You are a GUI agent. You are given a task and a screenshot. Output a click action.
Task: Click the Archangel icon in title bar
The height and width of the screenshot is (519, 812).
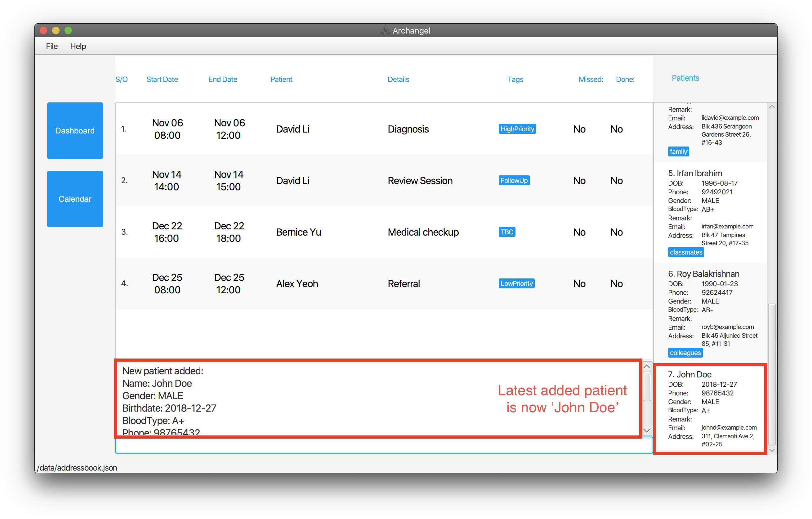click(385, 31)
